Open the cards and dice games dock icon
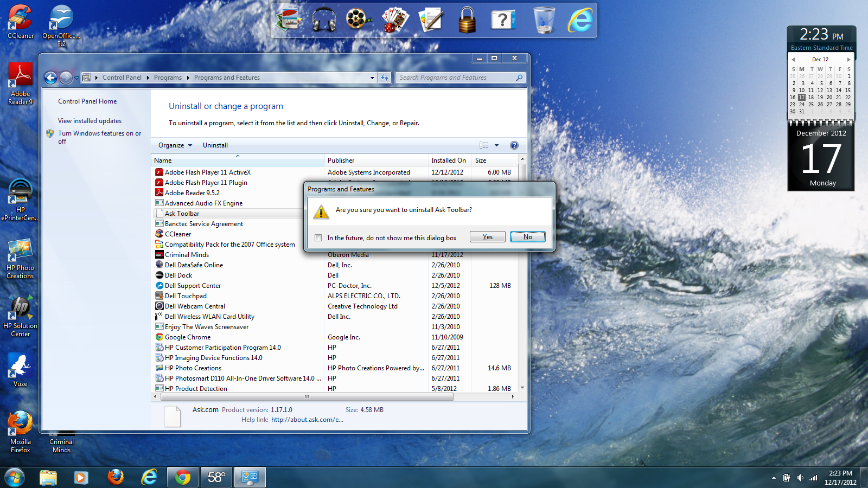This screenshot has width=868, height=488. (395, 20)
